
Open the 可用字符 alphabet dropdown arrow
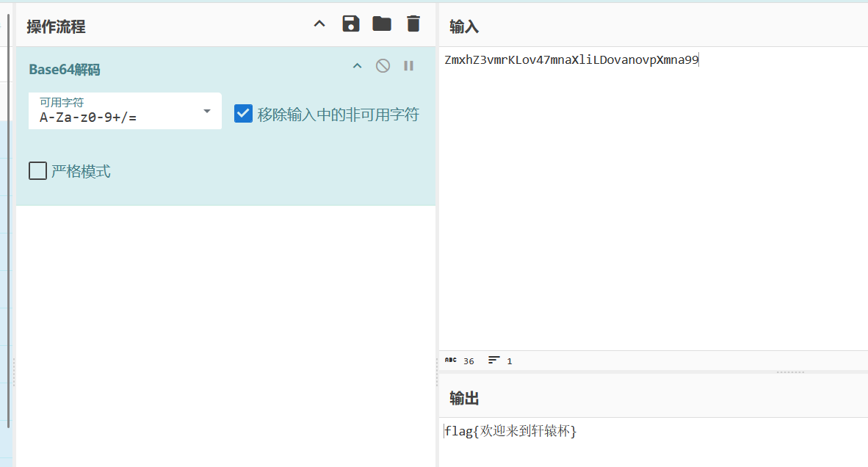click(x=207, y=111)
